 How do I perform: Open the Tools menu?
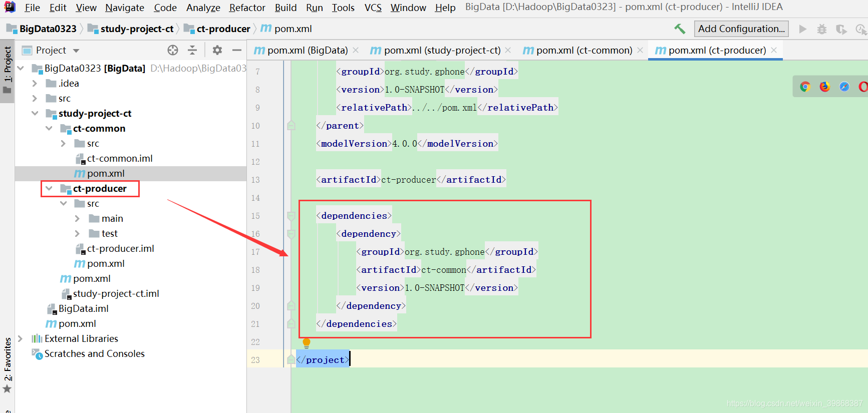pos(343,8)
